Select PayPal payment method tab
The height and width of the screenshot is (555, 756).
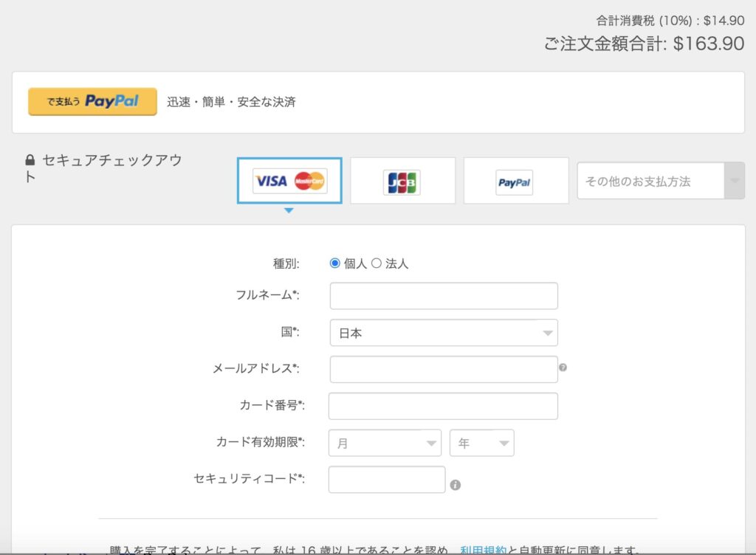pyautogui.click(x=516, y=181)
